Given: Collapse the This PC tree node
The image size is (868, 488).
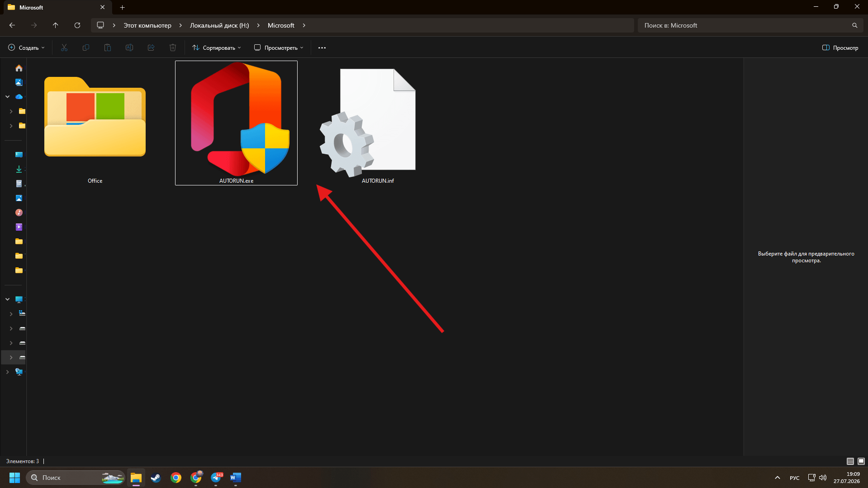Looking at the screenshot, I should point(8,299).
